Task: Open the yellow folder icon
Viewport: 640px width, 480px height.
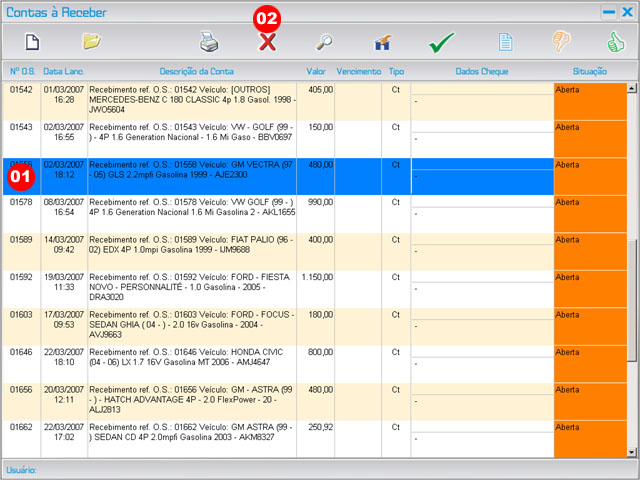Action: click(92, 42)
